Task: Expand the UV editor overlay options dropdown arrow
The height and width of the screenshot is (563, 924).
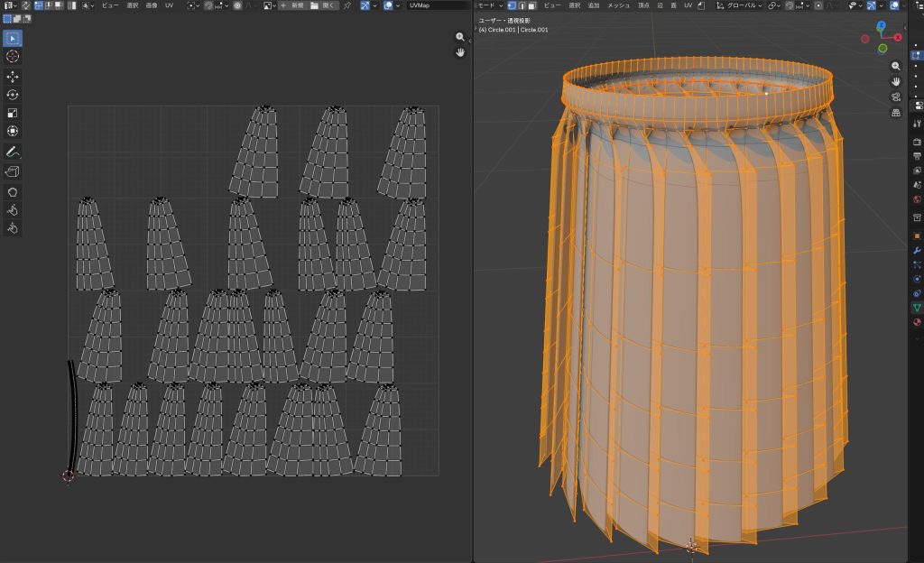Action: click(398, 5)
